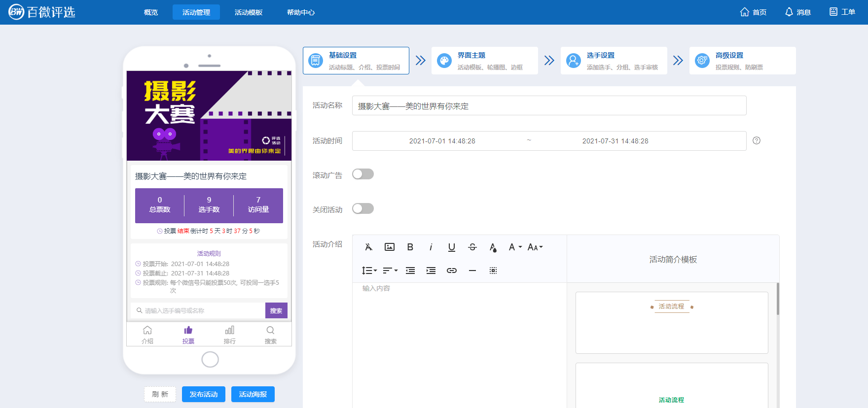The height and width of the screenshot is (408, 868).
Task: Apply strikethrough text formatting
Action: (x=472, y=247)
